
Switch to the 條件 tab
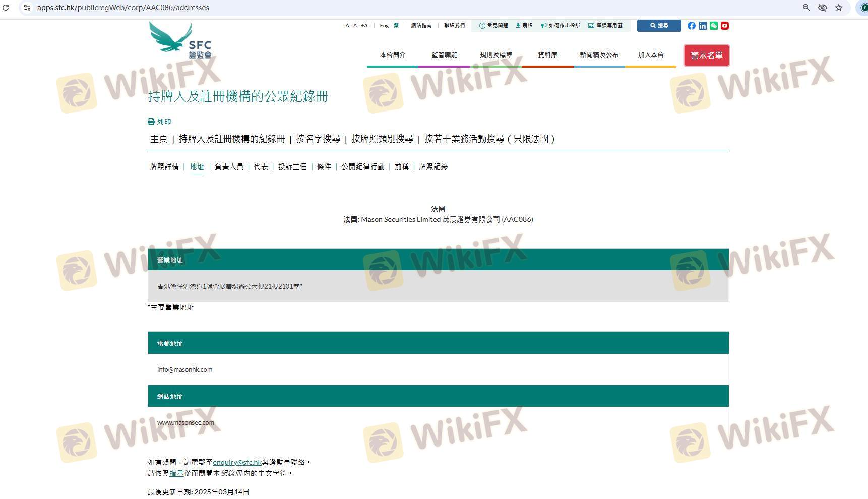pos(324,167)
